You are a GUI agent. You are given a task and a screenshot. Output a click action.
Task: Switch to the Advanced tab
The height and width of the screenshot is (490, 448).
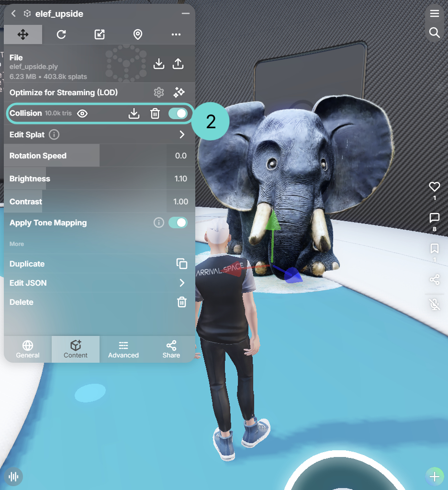(x=123, y=349)
